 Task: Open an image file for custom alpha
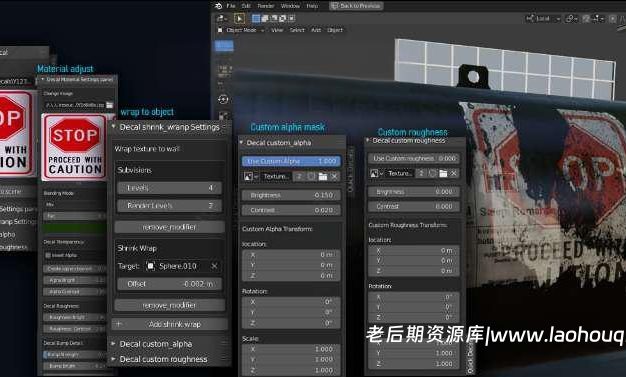pyautogui.click(x=323, y=177)
